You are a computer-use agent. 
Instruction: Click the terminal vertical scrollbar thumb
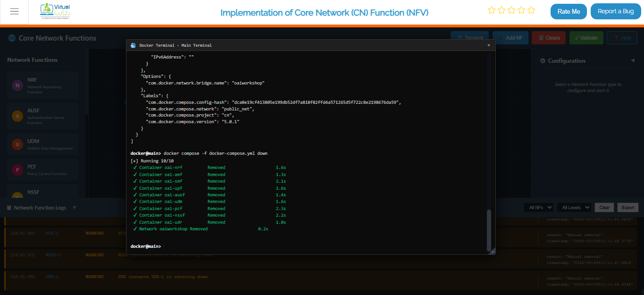coord(489,230)
